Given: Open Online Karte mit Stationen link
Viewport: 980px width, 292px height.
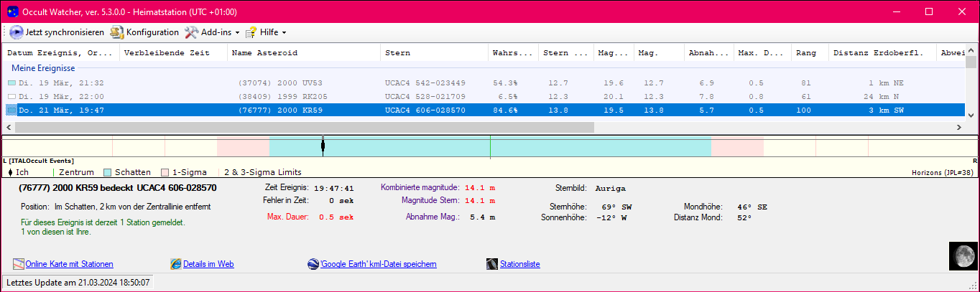Looking at the screenshot, I should pyautogui.click(x=69, y=264).
